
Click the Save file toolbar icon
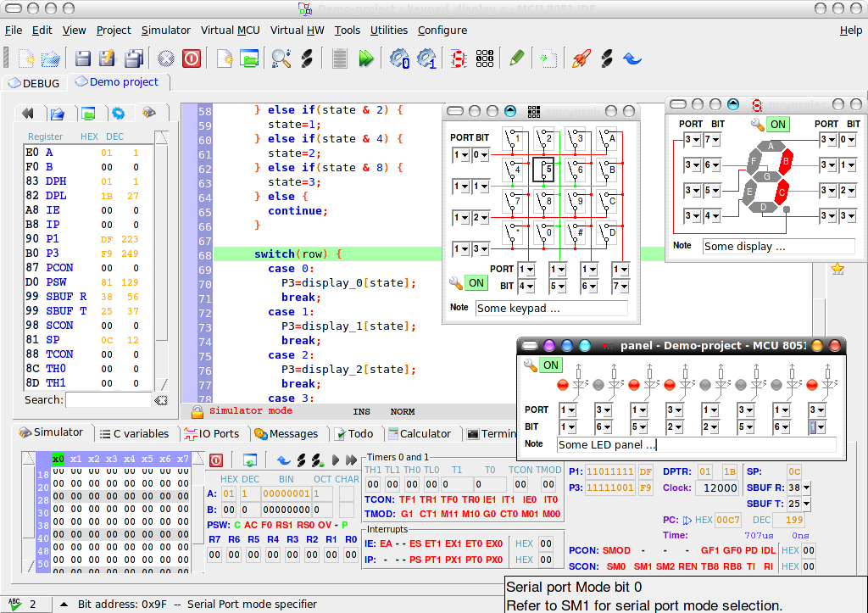point(83,59)
